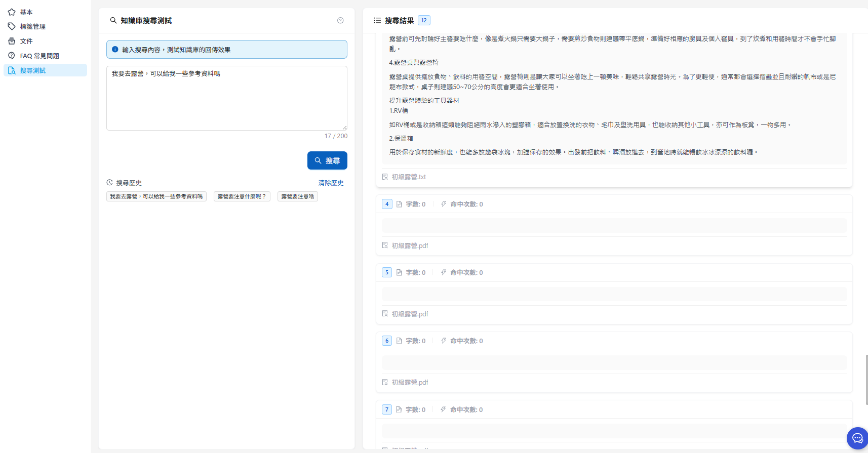Click the results panel vertical scrollbar
This screenshot has width=868, height=453.
pyautogui.click(x=866, y=380)
